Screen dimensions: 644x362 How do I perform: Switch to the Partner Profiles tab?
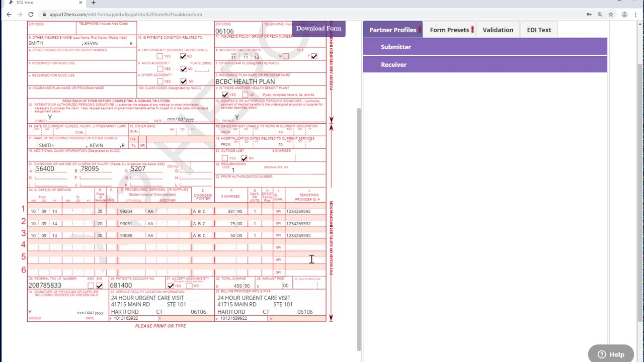pyautogui.click(x=393, y=30)
